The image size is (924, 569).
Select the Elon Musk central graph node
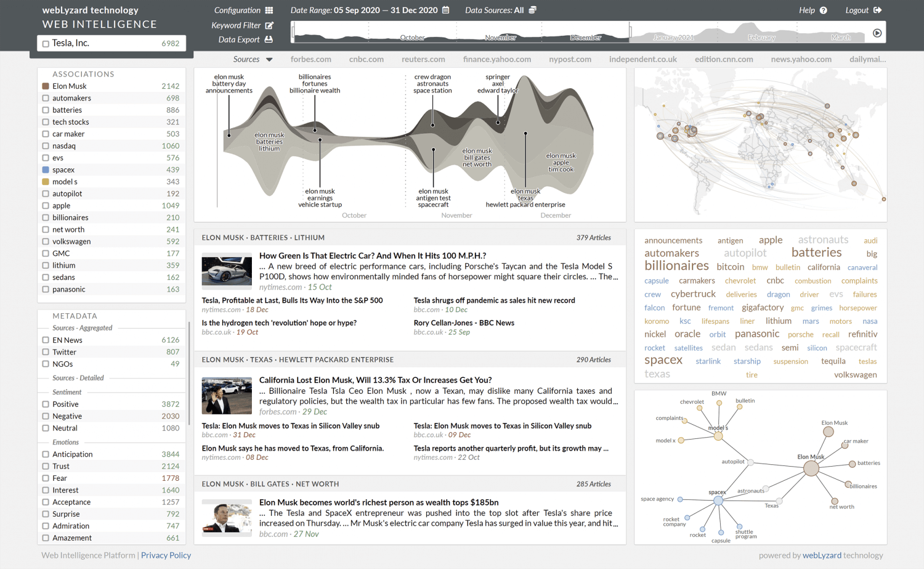[811, 469]
